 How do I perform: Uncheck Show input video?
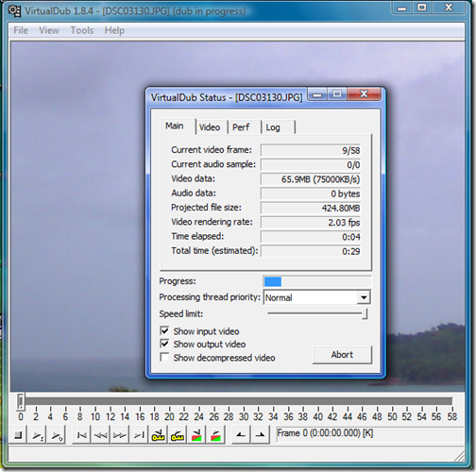(x=164, y=330)
